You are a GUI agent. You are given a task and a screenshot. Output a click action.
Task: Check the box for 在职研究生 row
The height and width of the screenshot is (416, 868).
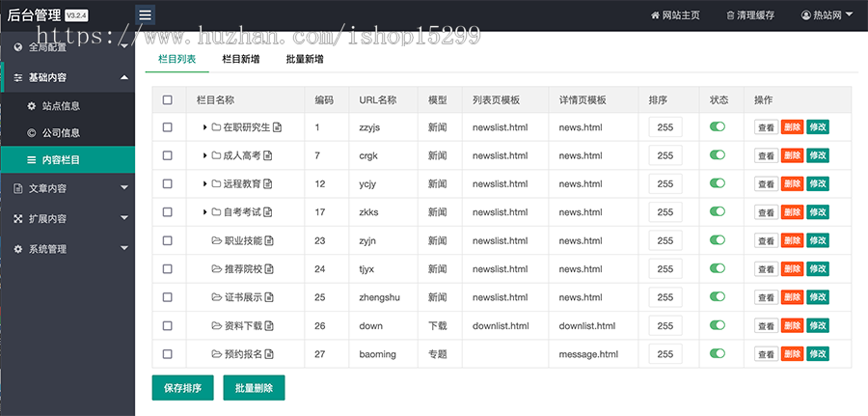(167, 127)
